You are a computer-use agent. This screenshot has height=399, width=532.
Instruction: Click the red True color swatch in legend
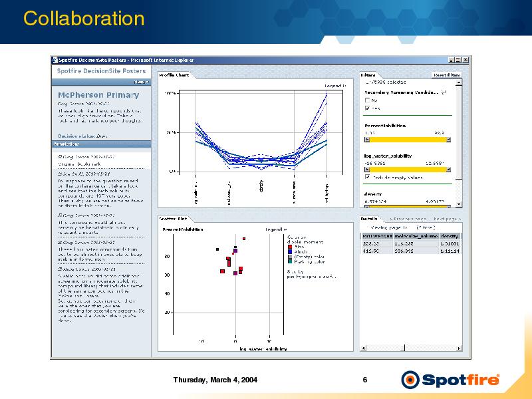click(x=290, y=247)
